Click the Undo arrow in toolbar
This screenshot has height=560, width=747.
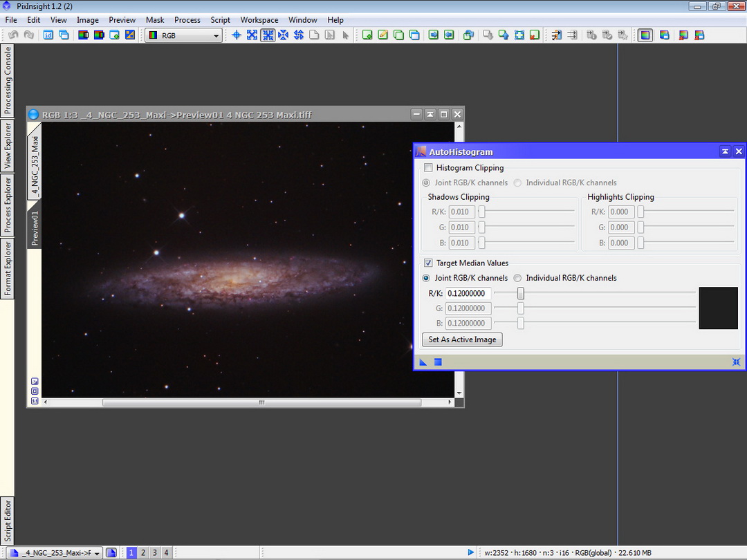click(x=13, y=35)
